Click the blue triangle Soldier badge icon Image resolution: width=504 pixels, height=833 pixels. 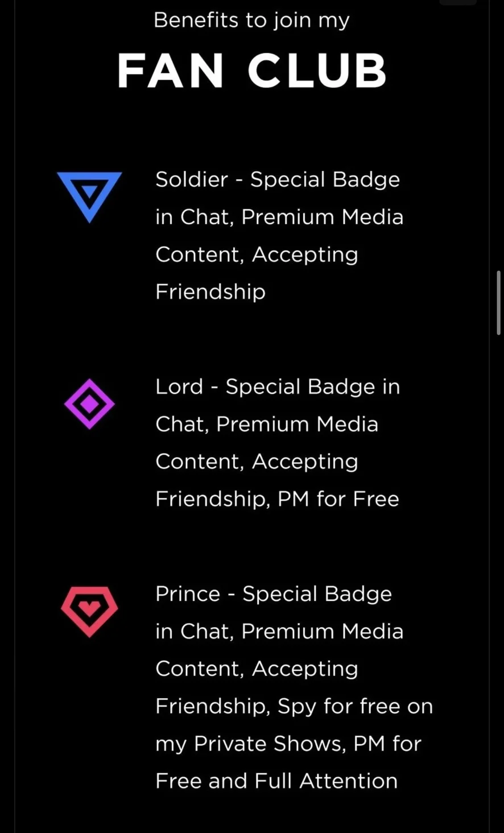[89, 195]
